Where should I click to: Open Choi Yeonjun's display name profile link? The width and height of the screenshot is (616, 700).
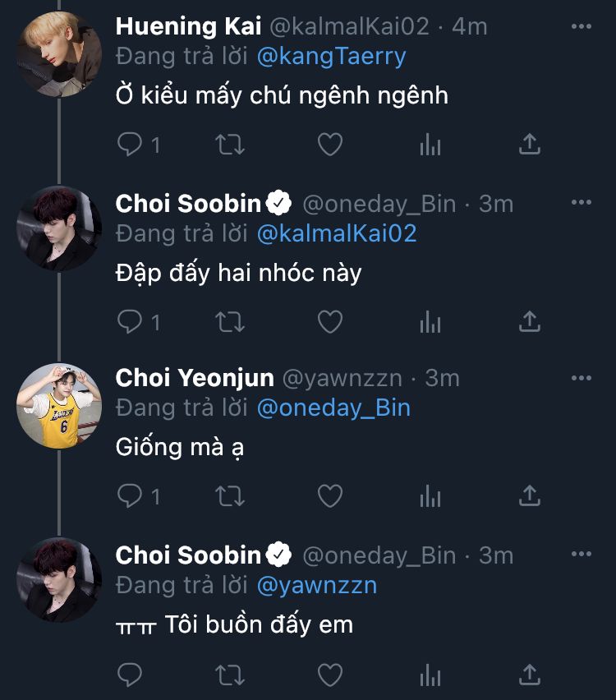(195, 378)
